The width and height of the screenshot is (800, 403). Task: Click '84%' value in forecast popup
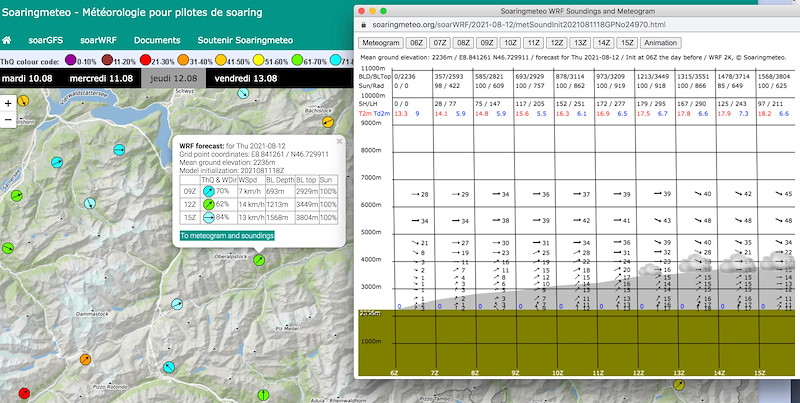point(222,218)
